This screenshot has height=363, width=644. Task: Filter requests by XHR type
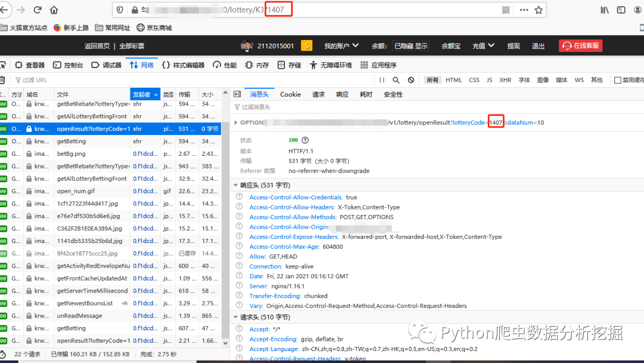click(x=505, y=80)
